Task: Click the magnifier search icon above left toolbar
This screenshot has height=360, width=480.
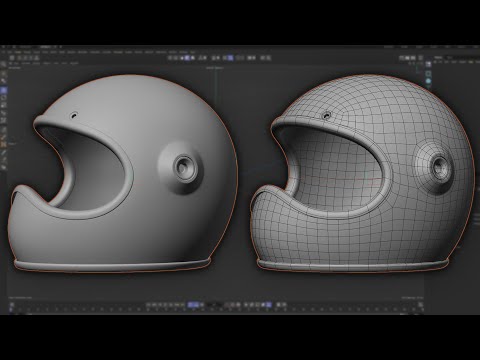Action: tap(3, 64)
